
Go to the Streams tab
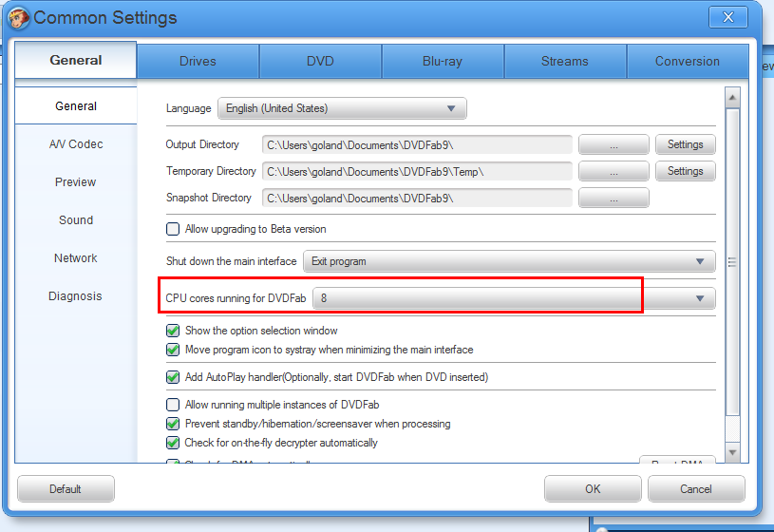pyautogui.click(x=565, y=61)
